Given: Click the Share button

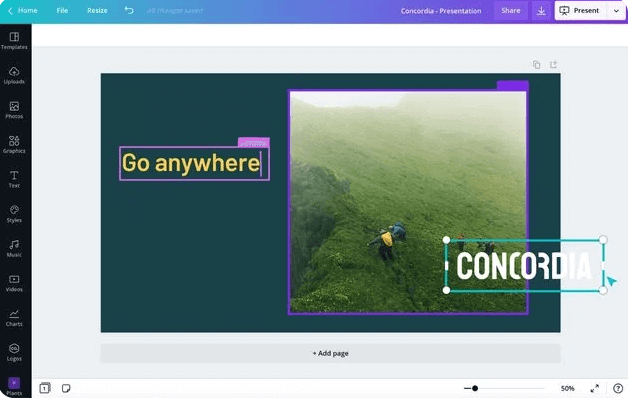Looking at the screenshot, I should pos(511,11).
